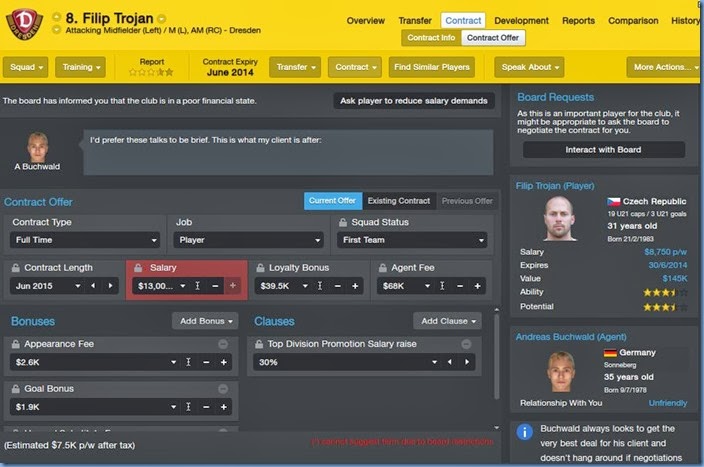Go to next player with down arrow
The width and height of the screenshot is (704, 467).
pyautogui.click(x=57, y=30)
